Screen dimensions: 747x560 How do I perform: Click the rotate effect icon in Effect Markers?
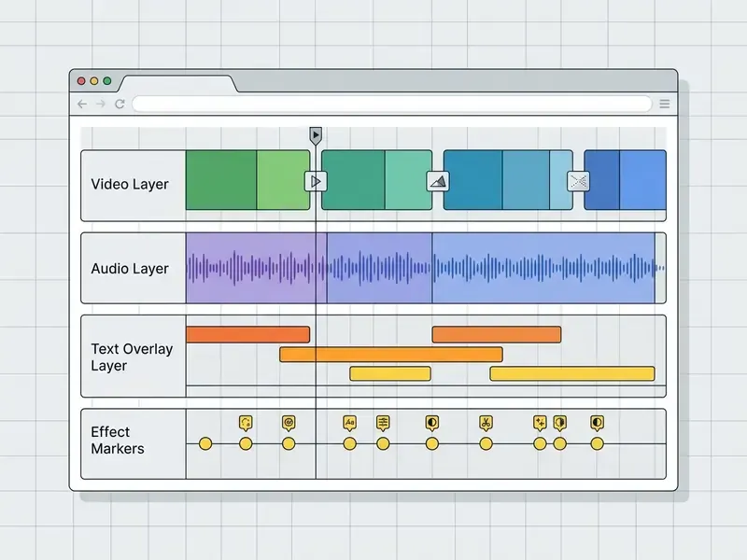246,423
